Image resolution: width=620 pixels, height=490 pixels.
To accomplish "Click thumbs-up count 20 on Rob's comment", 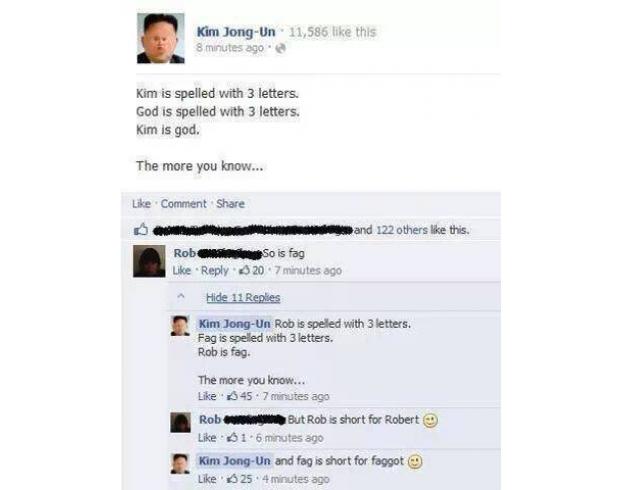I will [252, 271].
